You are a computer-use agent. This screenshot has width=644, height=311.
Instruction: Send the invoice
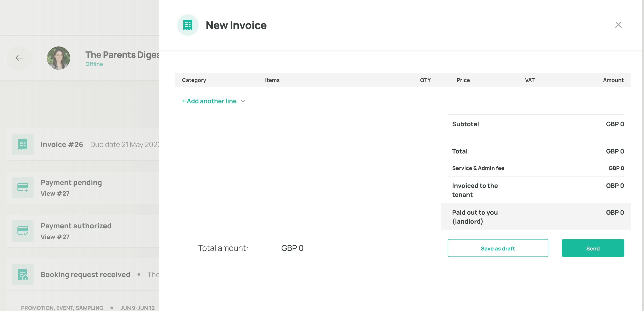click(593, 248)
